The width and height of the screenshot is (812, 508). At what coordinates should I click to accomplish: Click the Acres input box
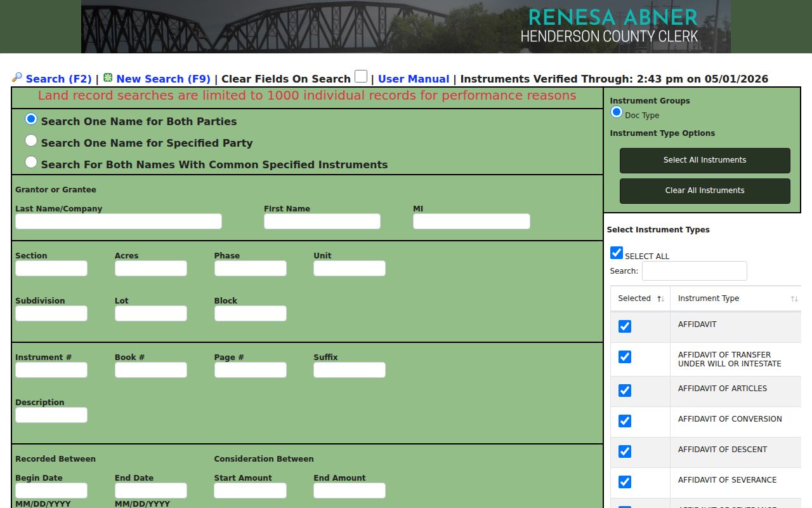pyautogui.click(x=151, y=268)
